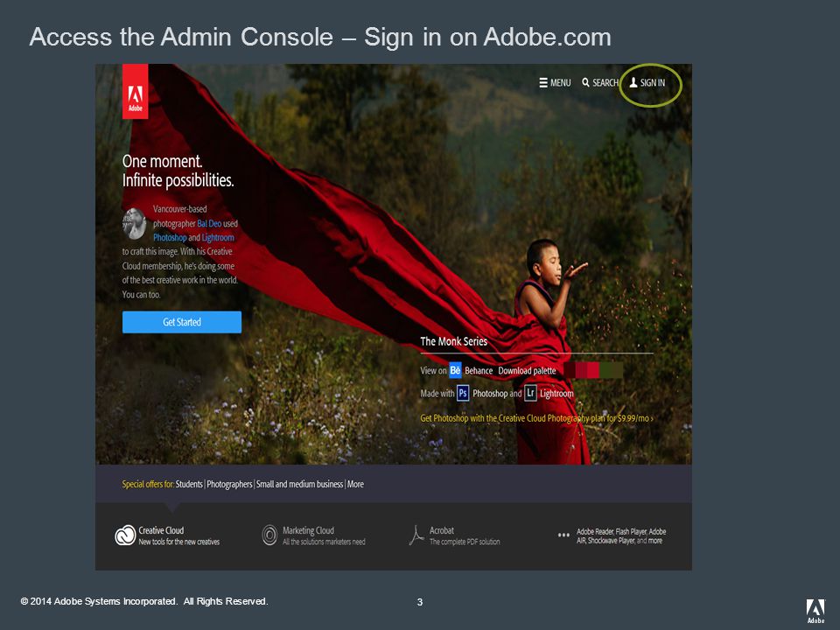Click the Get Started button
The width and height of the screenshot is (840, 630).
pos(182,322)
